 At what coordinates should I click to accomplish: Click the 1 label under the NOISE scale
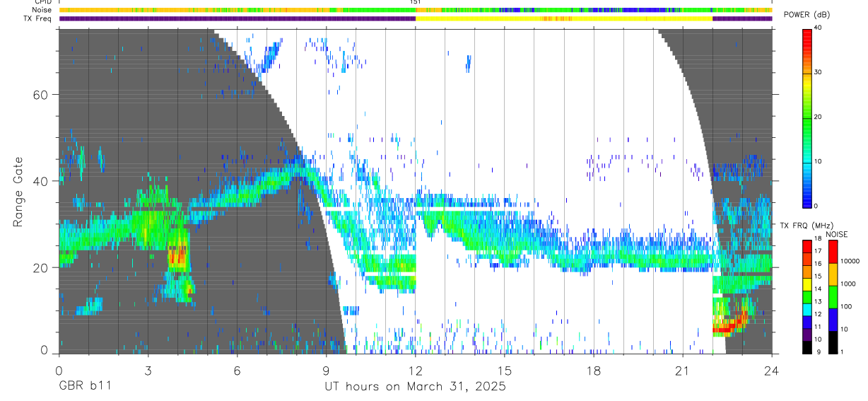click(x=842, y=351)
